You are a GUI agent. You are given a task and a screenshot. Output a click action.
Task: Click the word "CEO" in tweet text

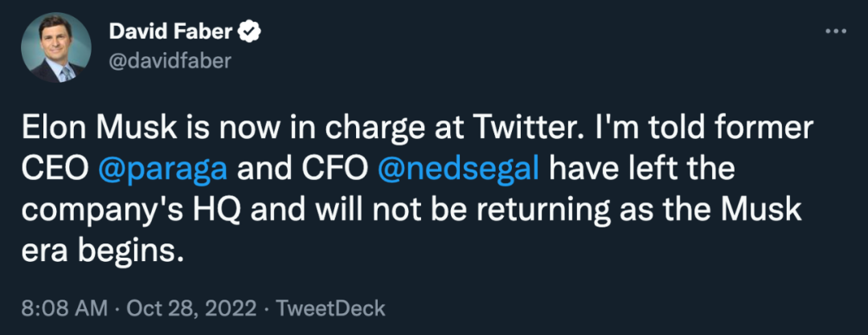50,170
